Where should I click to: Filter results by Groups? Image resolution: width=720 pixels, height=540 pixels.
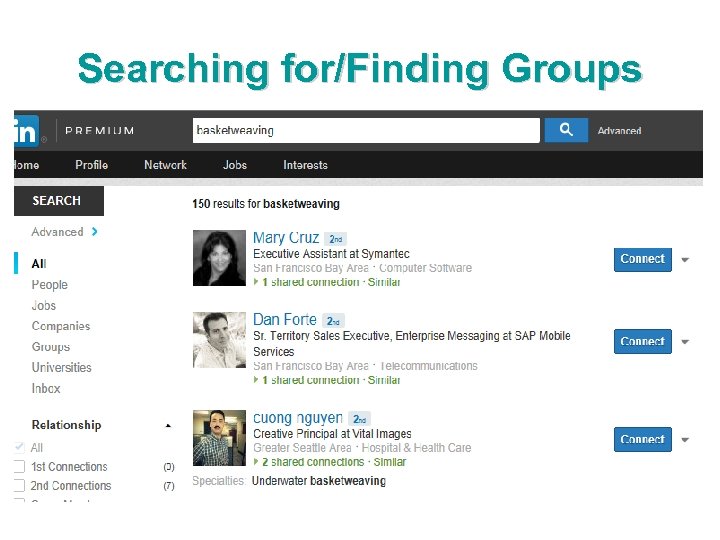point(51,347)
